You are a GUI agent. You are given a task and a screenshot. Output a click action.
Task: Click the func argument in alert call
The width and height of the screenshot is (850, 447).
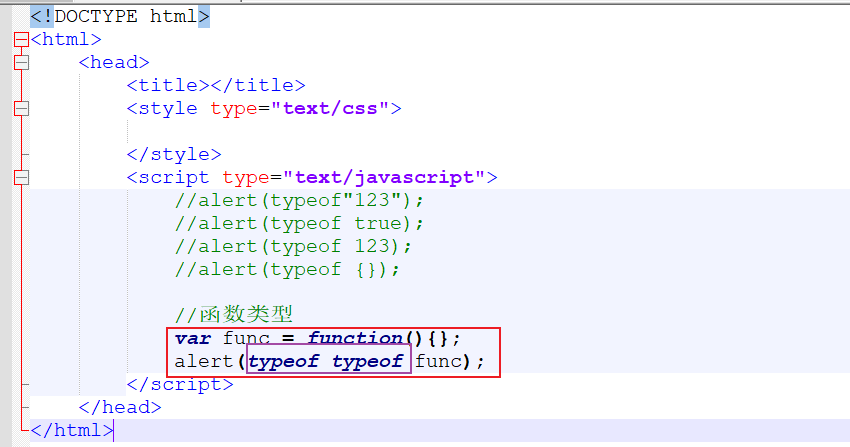[439, 361]
